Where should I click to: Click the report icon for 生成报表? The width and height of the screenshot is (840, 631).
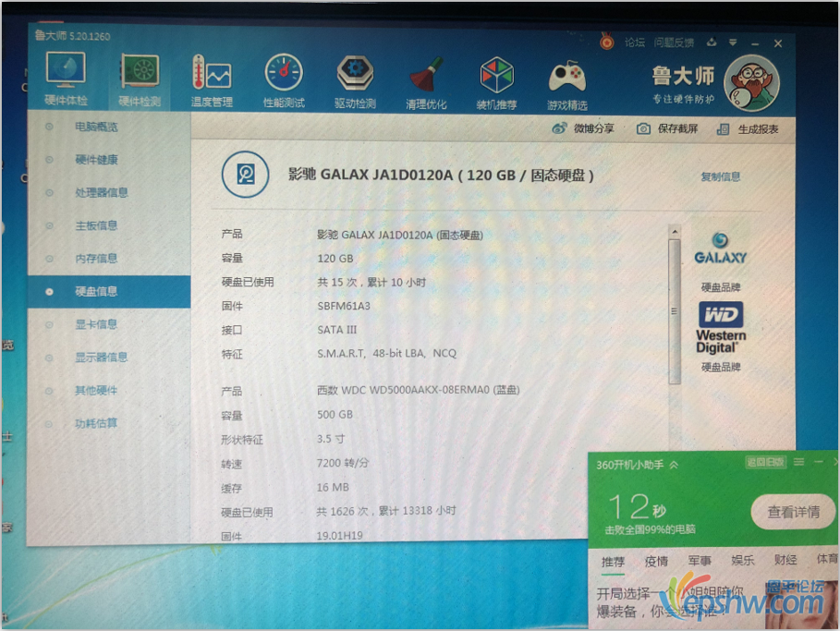pos(724,129)
